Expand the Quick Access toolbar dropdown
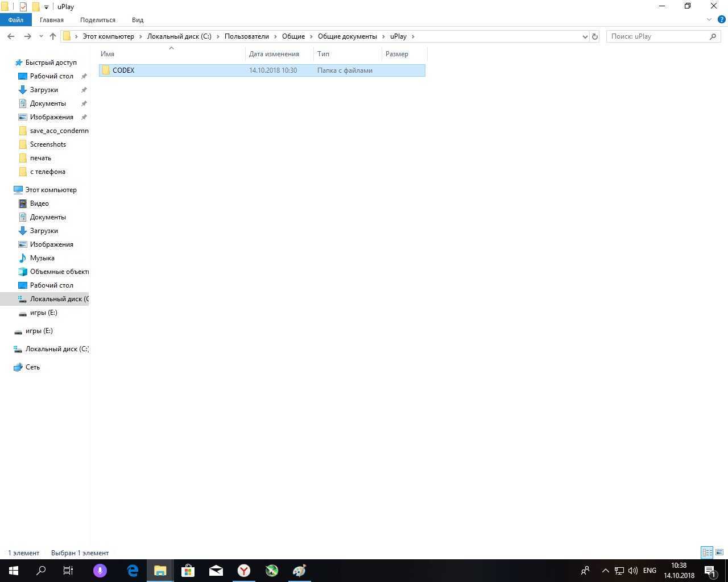Image resolution: width=728 pixels, height=582 pixels. click(47, 7)
